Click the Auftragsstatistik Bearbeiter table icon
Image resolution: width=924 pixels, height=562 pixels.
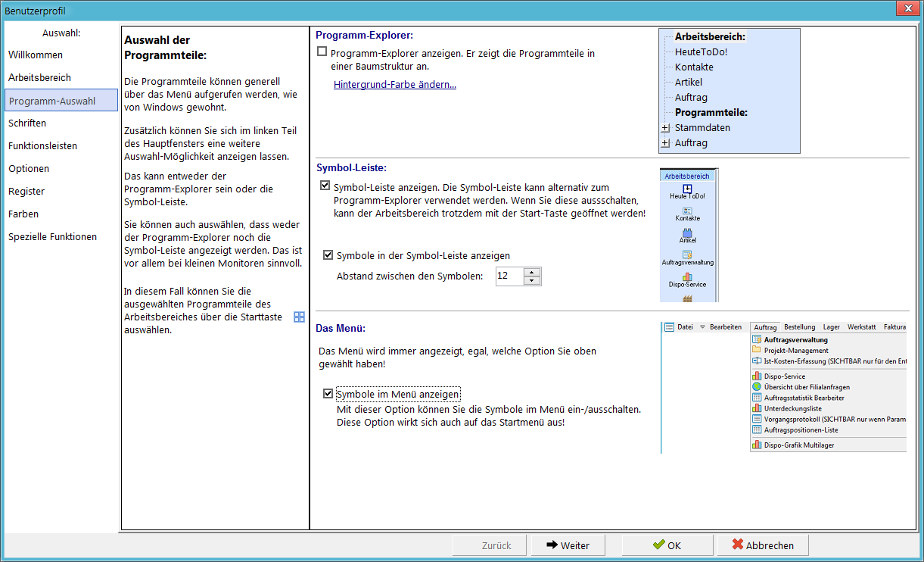757,398
